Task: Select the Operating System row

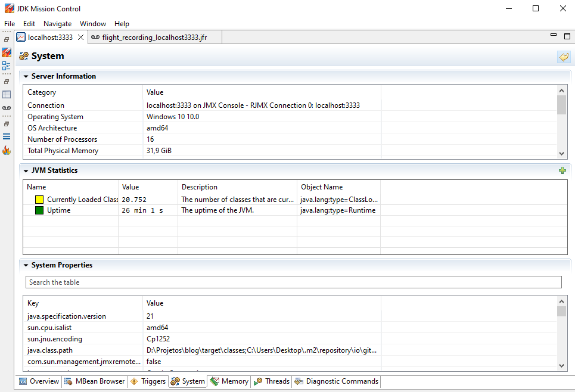Action: [x=290, y=117]
